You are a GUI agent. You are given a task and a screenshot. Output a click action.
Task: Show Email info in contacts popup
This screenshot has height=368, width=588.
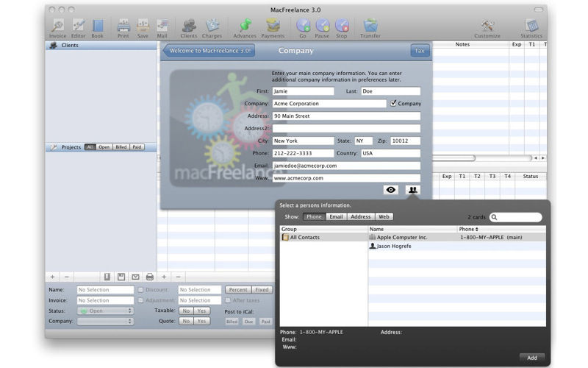point(336,216)
